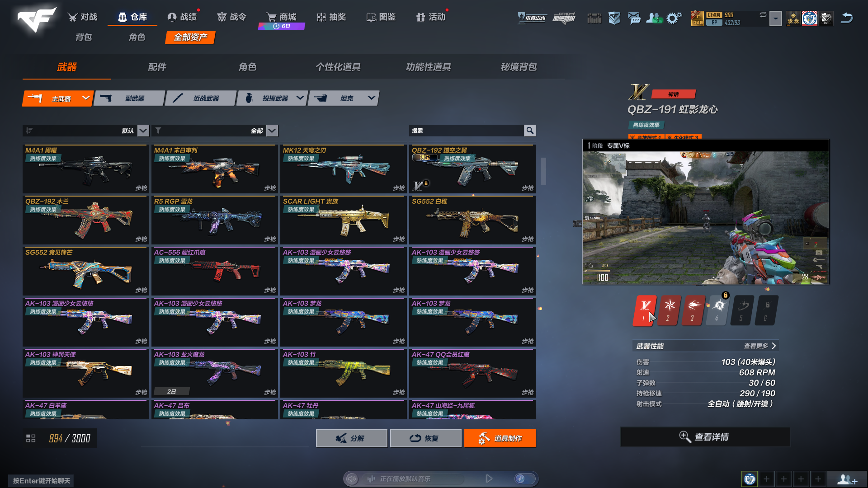Click the currency swap arrows icon
Screen dimensions: 868x488
(763, 15)
